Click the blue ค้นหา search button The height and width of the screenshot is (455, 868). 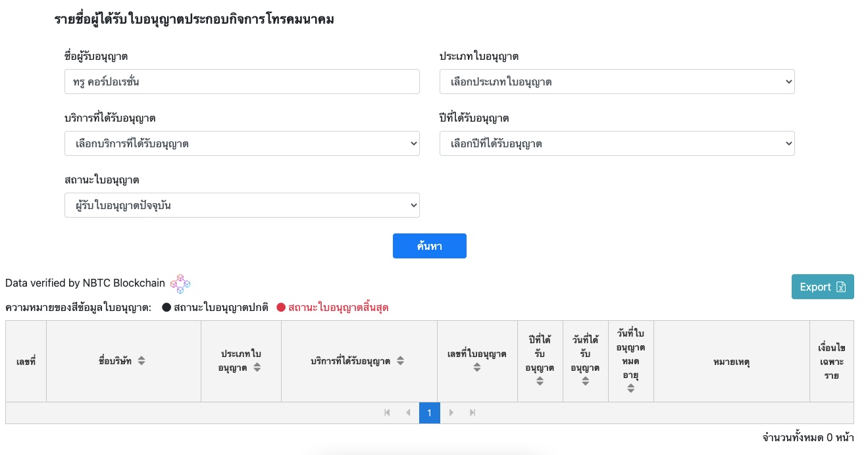(x=429, y=245)
